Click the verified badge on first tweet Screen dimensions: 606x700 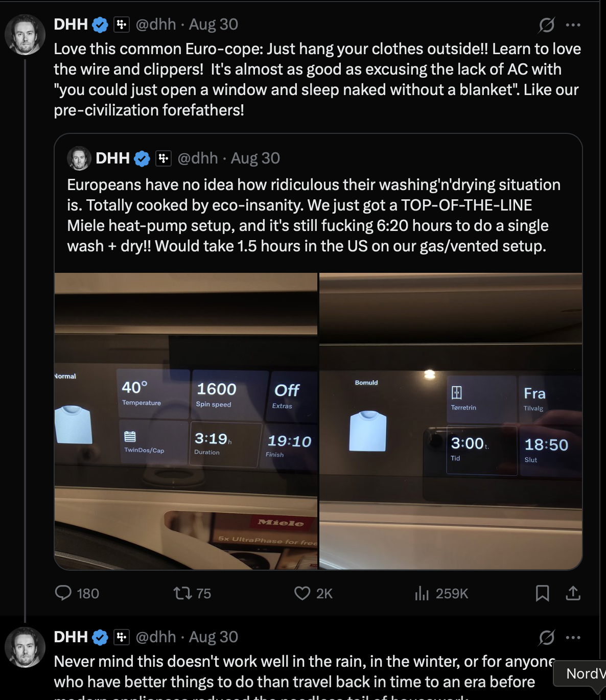pyautogui.click(x=100, y=25)
